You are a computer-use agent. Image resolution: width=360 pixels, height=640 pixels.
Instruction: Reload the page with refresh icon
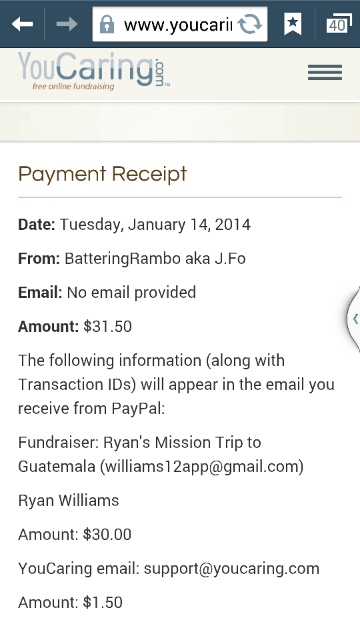(249, 24)
